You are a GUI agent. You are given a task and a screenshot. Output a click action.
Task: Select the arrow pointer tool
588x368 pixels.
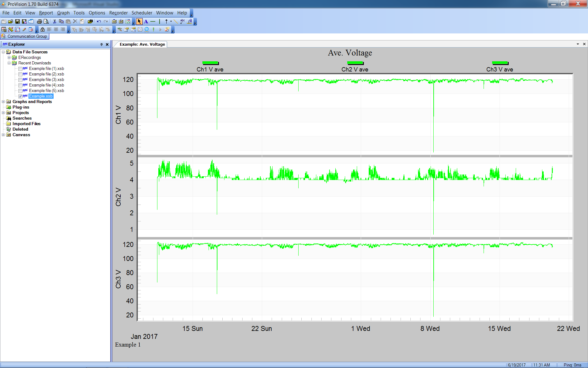point(139,21)
